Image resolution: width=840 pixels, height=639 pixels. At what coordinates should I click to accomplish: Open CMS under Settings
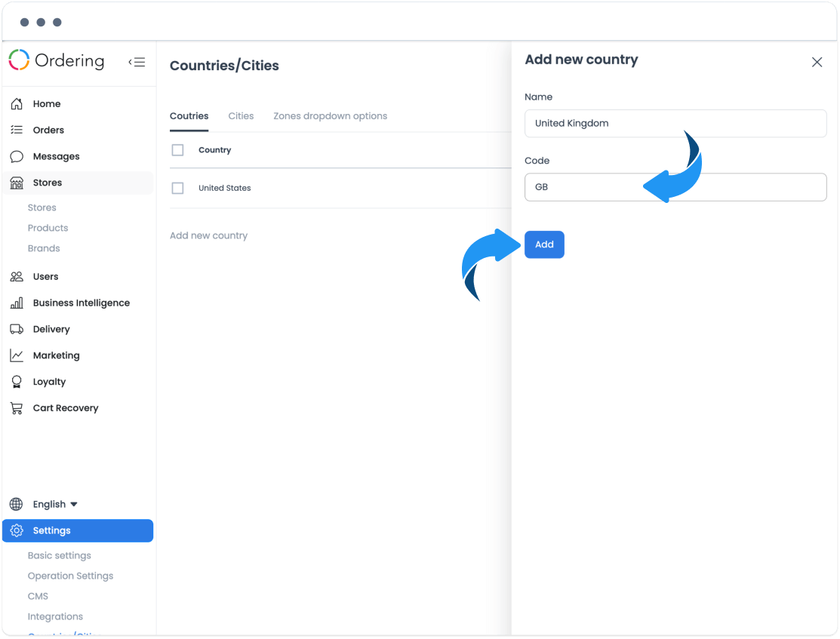click(38, 596)
